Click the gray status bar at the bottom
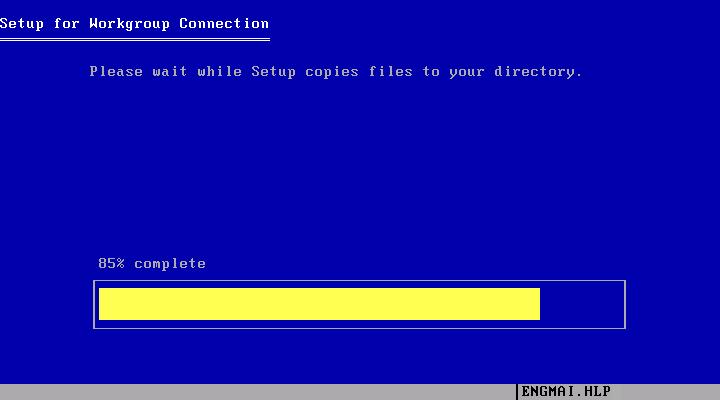The height and width of the screenshot is (400, 720). pos(360,392)
